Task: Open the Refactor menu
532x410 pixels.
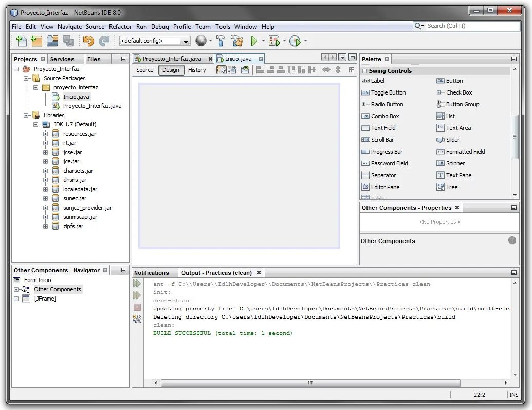Action: coord(120,26)
